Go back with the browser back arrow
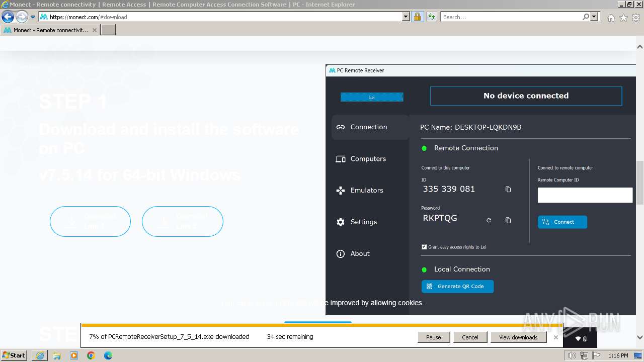Screen dimensions: 644x362 [x=8, y=17]
